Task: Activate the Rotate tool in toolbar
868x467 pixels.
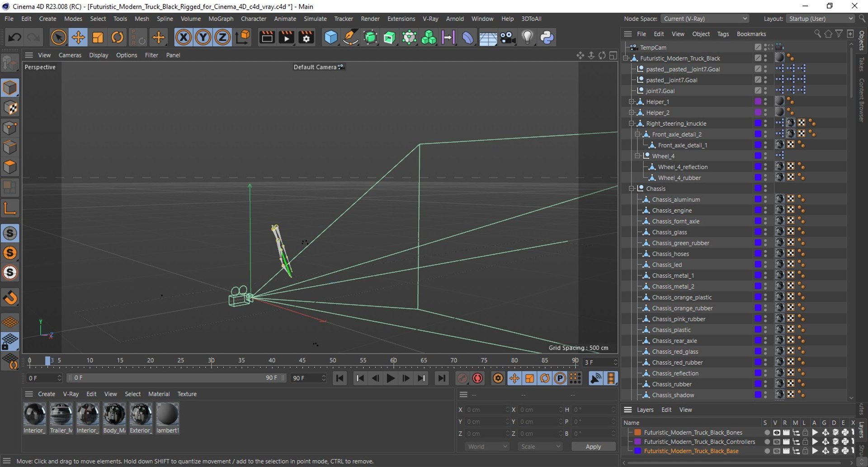Action: (x=118, y=37)
